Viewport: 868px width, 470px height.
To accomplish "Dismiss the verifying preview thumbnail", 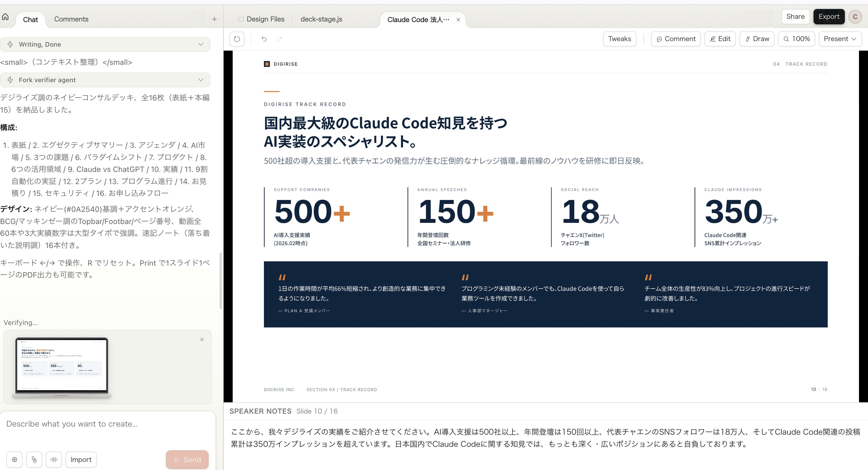I will point(202,339).
